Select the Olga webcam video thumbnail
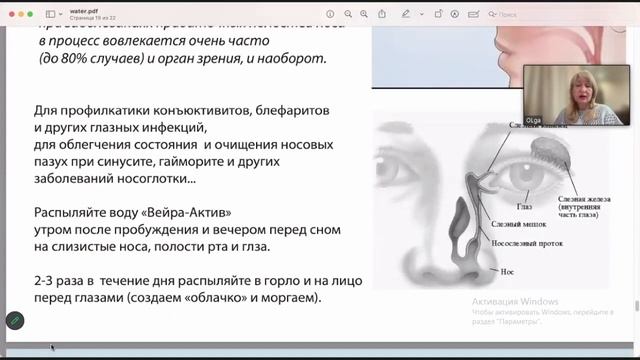640x360 pixels. tap(576, 95)
